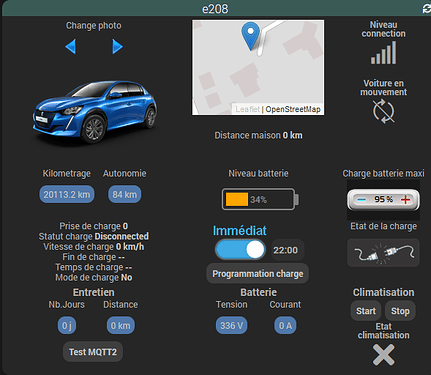Click the climatisation state X icon
The height and width of the screenshot is (375, 431).
tap(384, 355)
